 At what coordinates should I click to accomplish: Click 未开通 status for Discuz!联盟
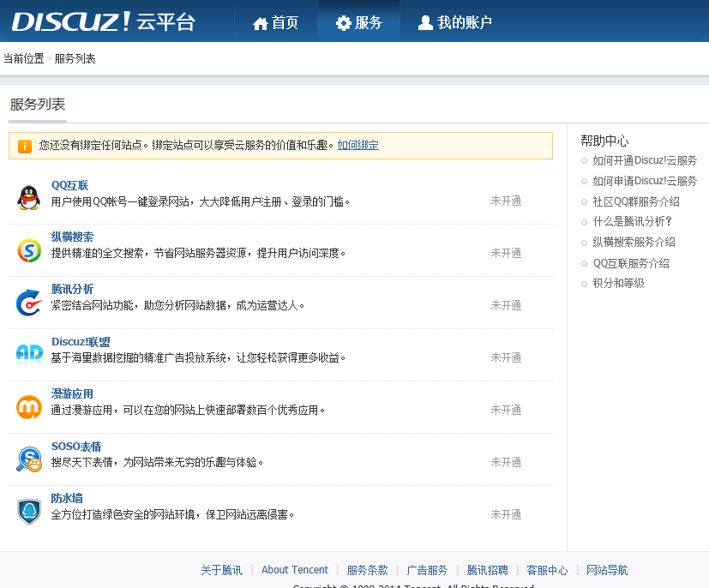point(506,358)
